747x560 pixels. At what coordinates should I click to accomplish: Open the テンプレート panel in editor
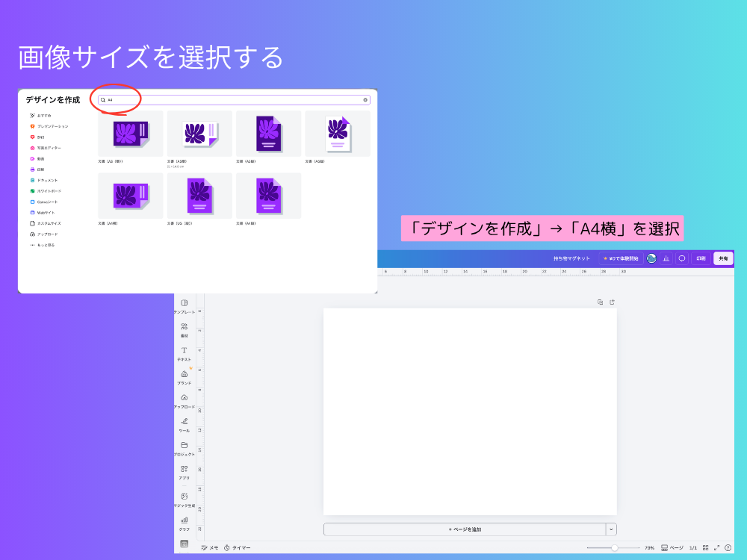pos(185,307)
